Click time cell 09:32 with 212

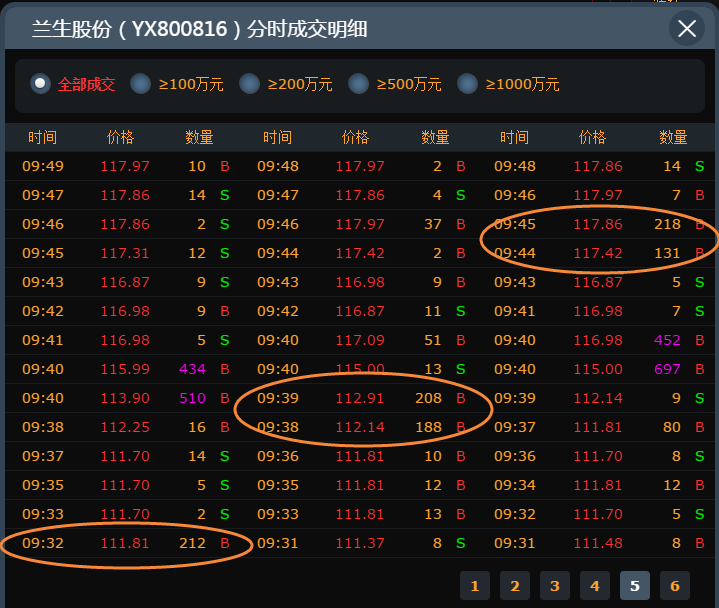click(x=43, y=543)
